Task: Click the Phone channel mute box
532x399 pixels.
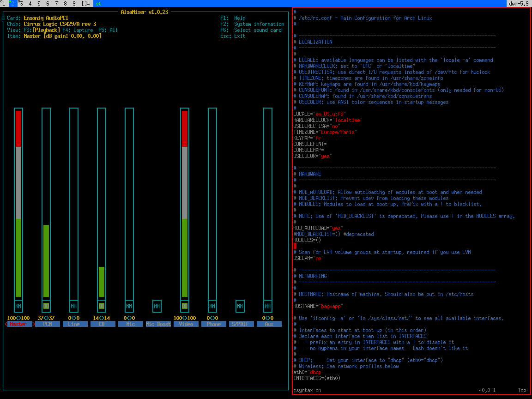Action: pos(212,306)
